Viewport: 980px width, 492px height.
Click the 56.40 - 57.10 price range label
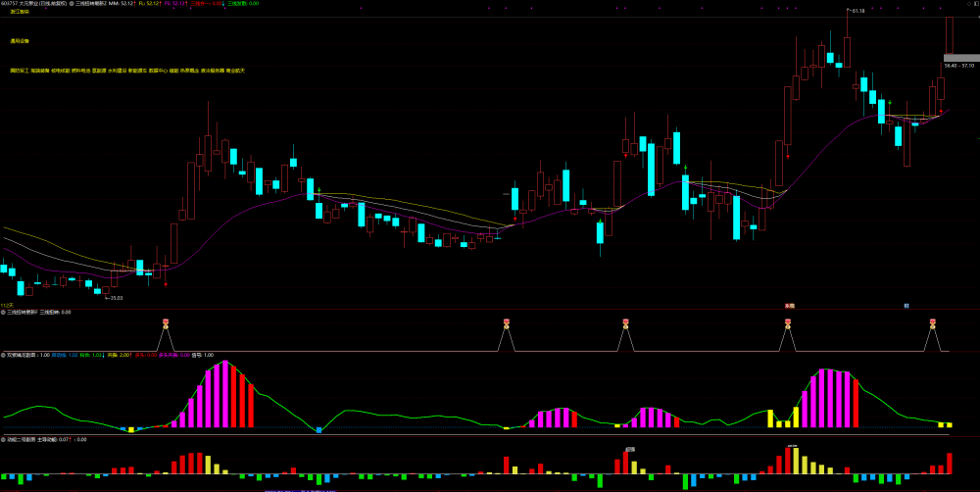tap(960, 65)
